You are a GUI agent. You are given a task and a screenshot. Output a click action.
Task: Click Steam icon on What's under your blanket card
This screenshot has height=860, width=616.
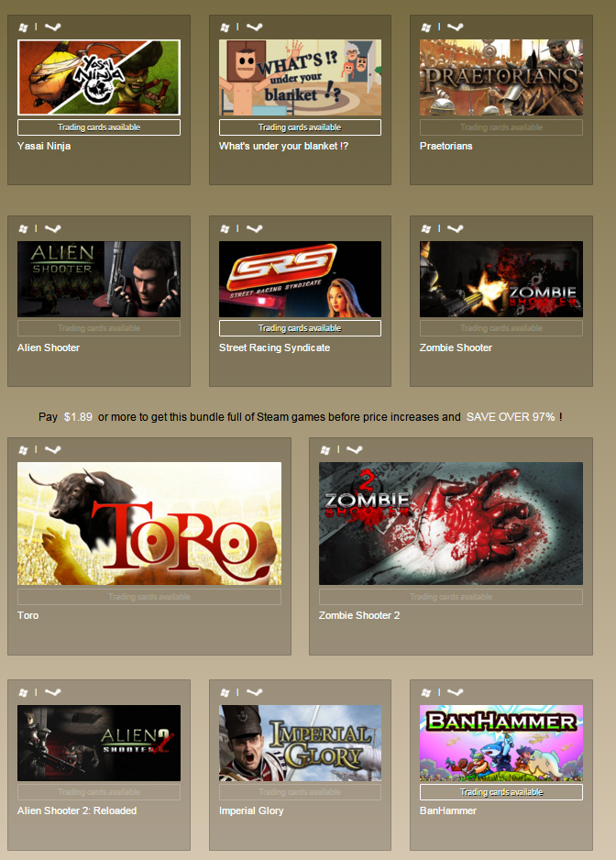click(x=254, y=27)
